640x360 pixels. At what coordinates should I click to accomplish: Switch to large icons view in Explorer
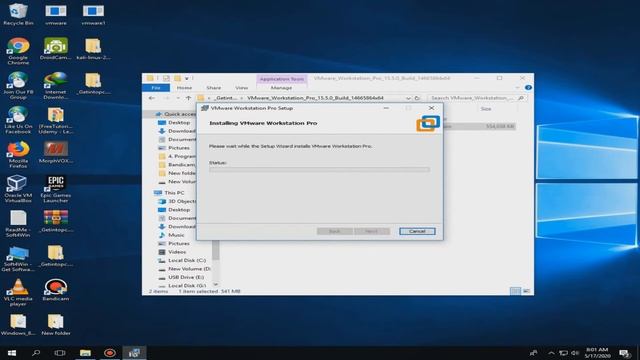pos(526,291)
